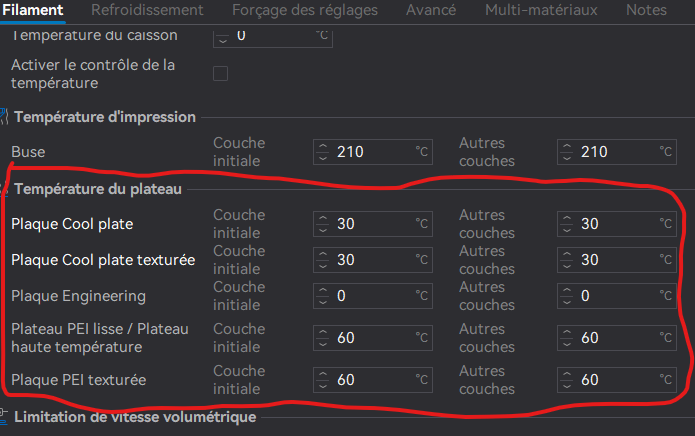Click Plaque Cool plate texturée initial field
The width and height of the screenshot is (695, 436).
pyautogui.click(x=373, y=260)
